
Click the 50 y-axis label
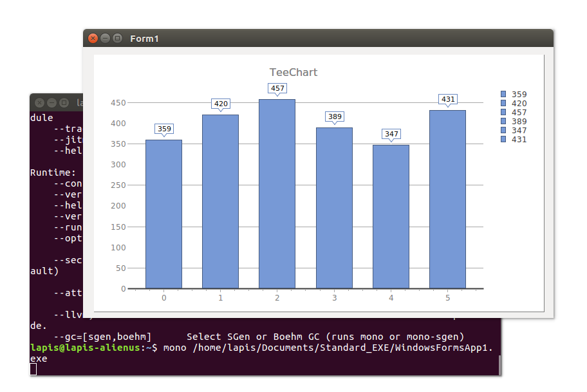point(121,268)
